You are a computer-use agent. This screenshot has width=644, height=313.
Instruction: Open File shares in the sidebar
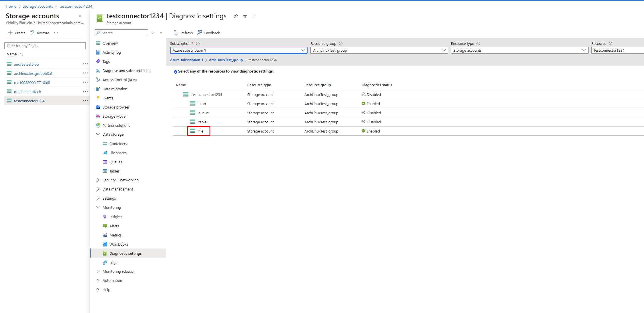tap(118, 153)
